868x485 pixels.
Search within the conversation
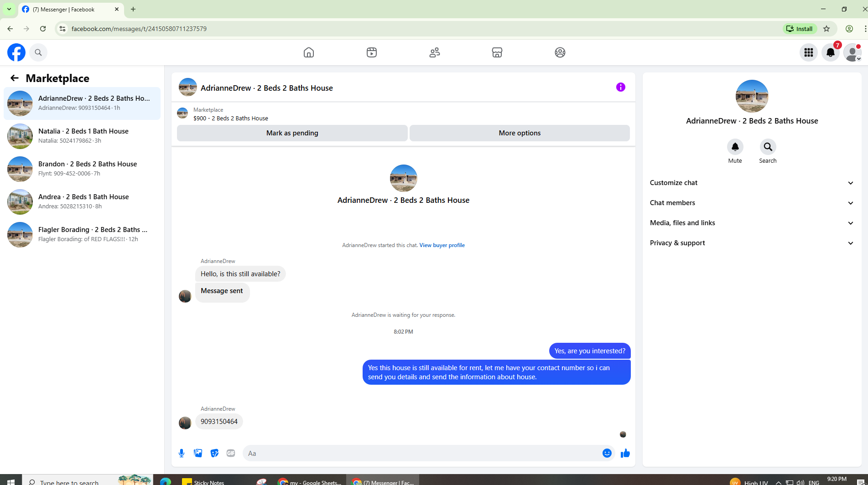coord(768,147)
